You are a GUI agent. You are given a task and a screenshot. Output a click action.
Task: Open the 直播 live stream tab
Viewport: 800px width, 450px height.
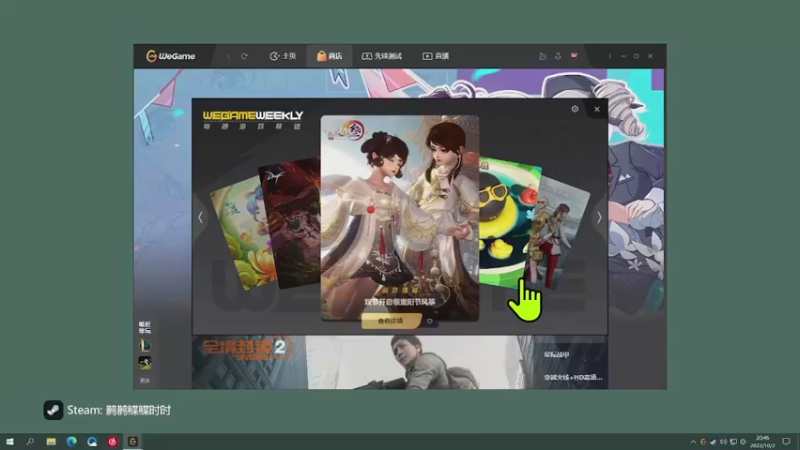pos(435,56)
